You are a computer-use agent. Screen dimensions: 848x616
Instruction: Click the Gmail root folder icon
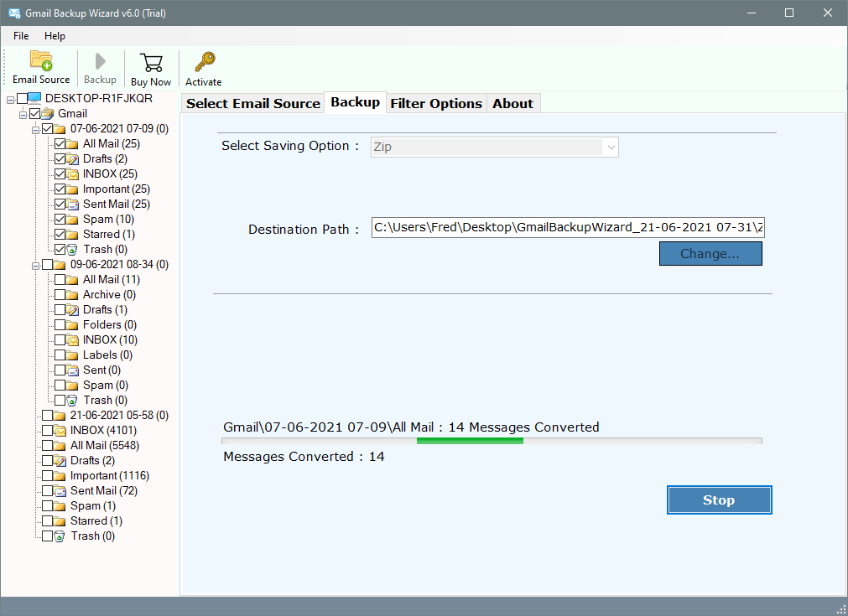[48, 113]
